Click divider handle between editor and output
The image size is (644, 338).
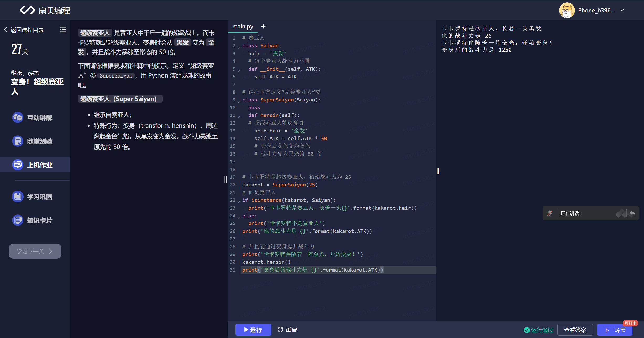click(438, 171)
